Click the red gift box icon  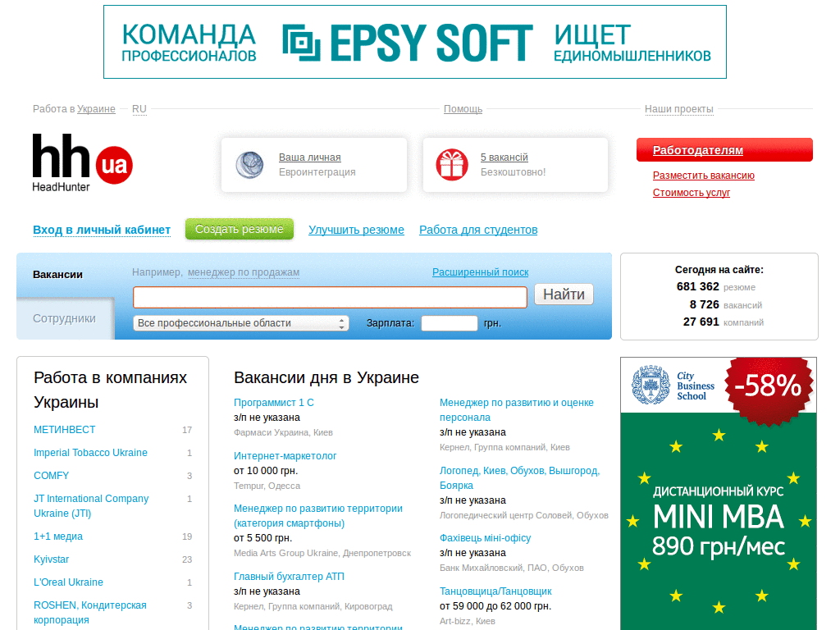[452, 164]
